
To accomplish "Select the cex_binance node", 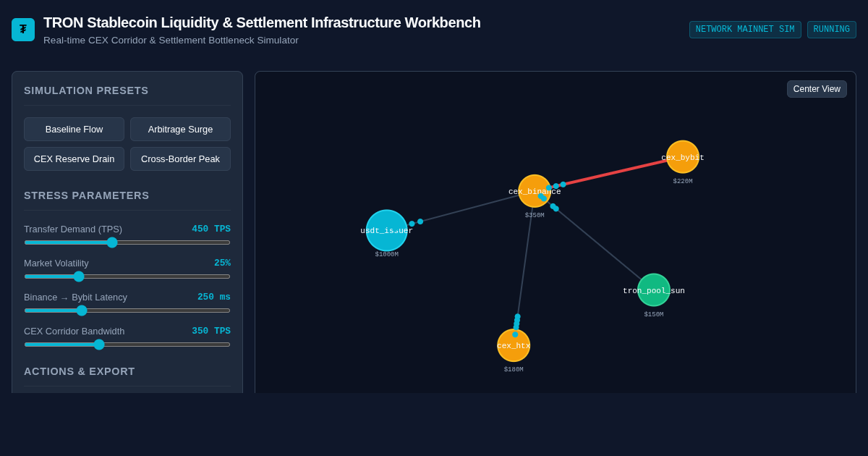I will coord(535,191).
